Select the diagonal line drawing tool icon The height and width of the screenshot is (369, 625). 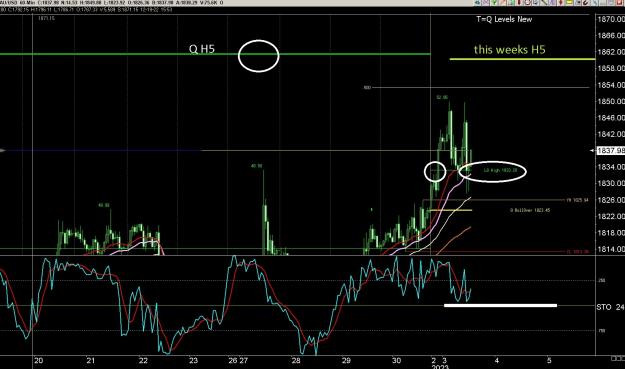click(x=544, y=2)
